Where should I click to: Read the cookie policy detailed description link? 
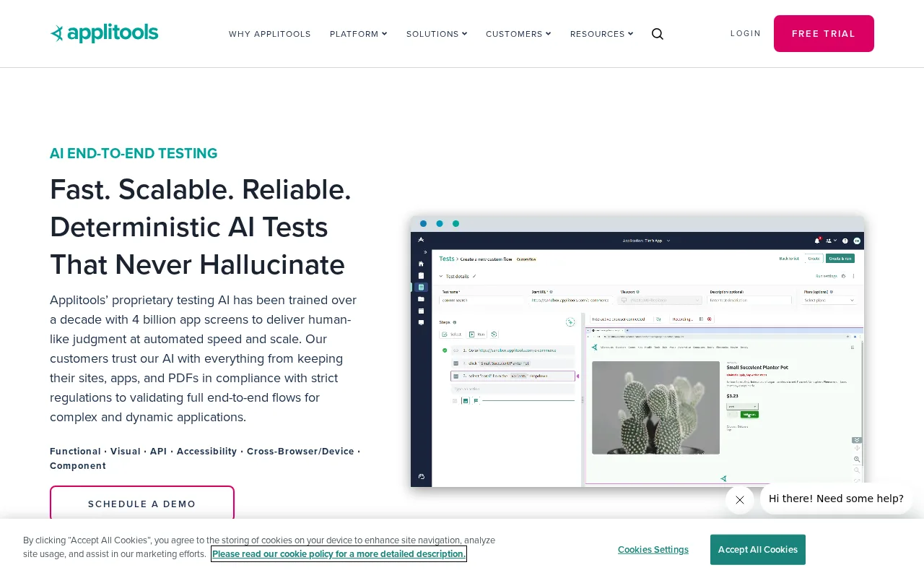pyautogui.click(x=339, y=554)
